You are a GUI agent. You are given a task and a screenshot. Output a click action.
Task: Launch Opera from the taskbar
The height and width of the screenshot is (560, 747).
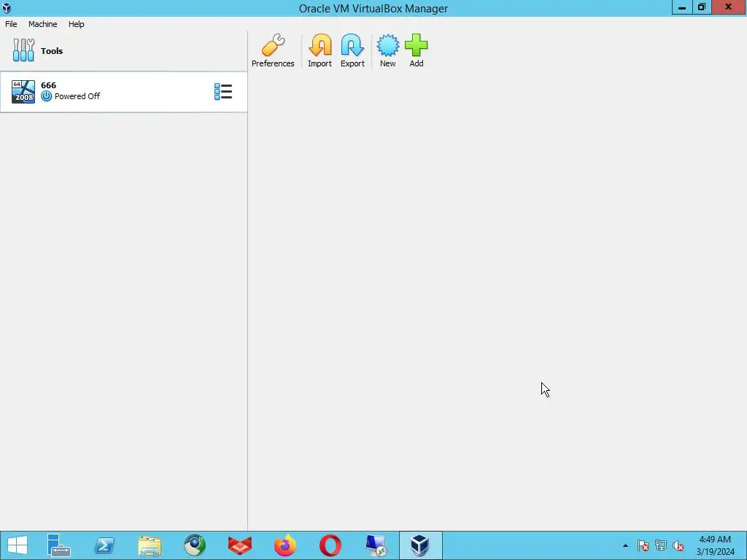330,545
